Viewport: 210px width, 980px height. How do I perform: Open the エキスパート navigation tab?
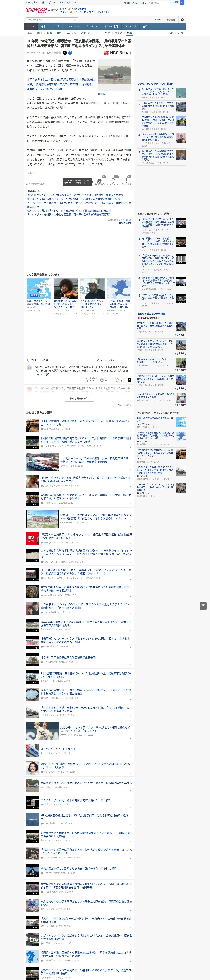pos(72,27)
